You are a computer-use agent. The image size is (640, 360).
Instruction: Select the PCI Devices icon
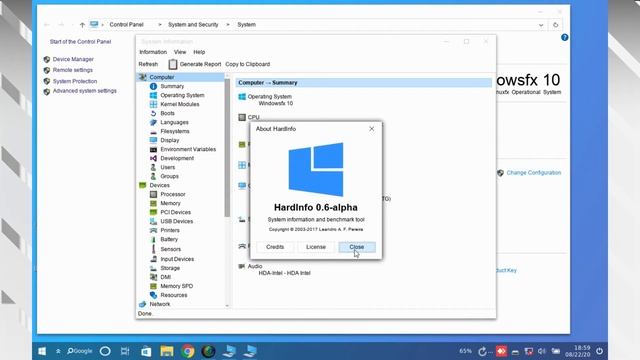153,212
